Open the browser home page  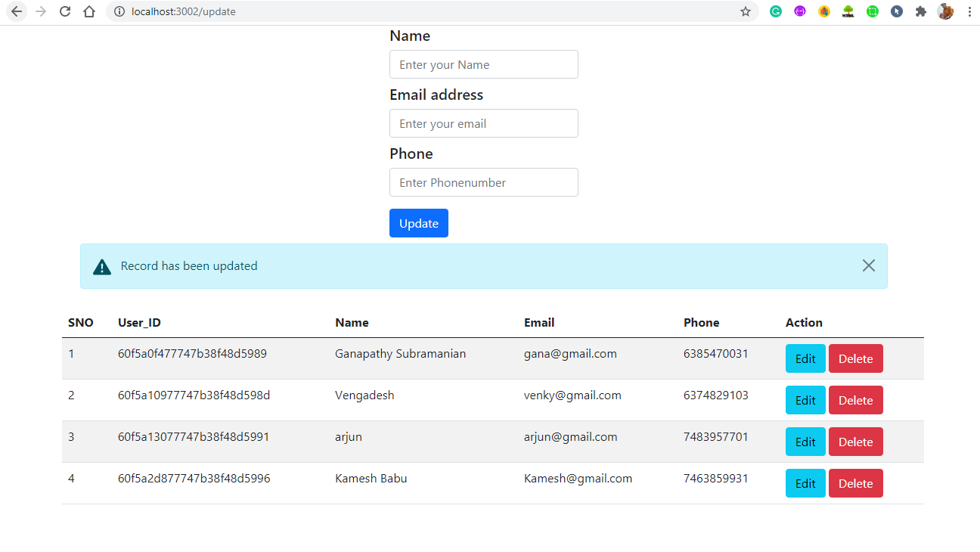click(x=88, y=11)
